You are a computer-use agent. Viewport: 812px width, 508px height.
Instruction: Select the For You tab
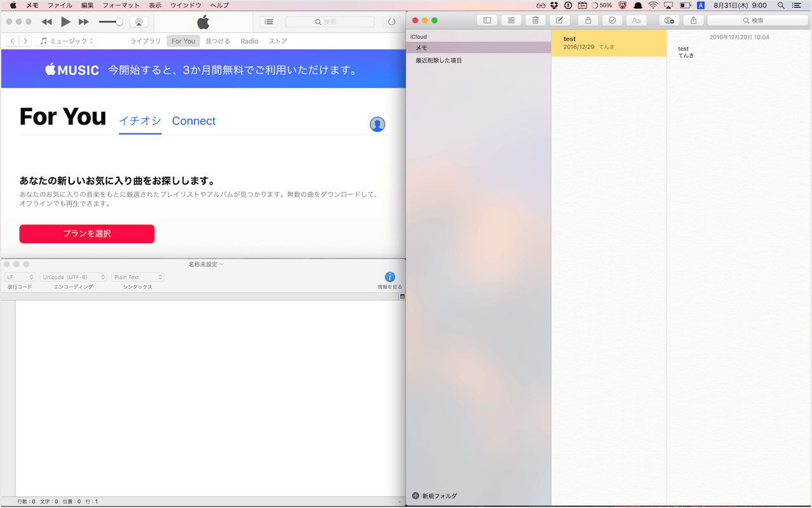click(x=183, y=41)
